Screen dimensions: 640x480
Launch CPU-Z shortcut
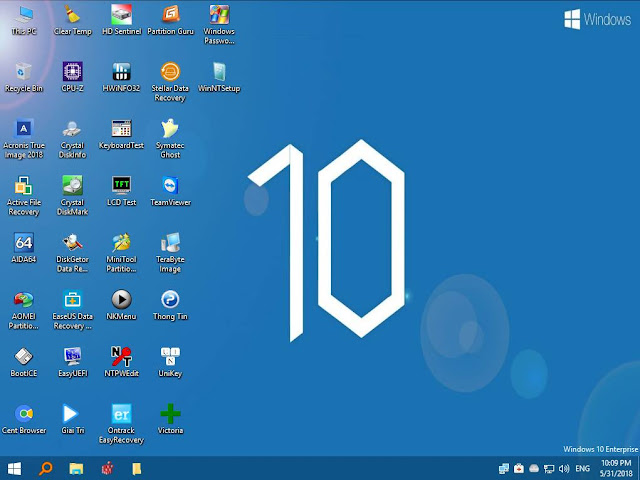[73, 78]
